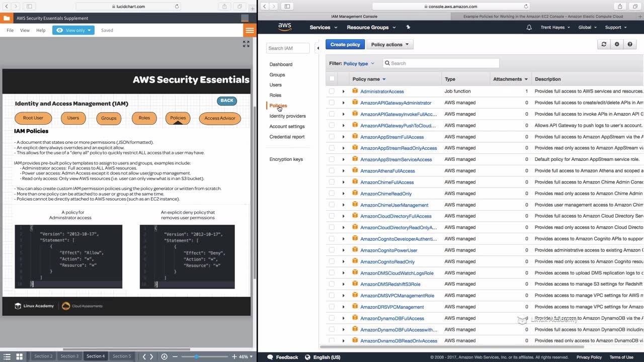Click the Create policy button
The height and width of the screenshot is (362, 644).
pos(345,44)
